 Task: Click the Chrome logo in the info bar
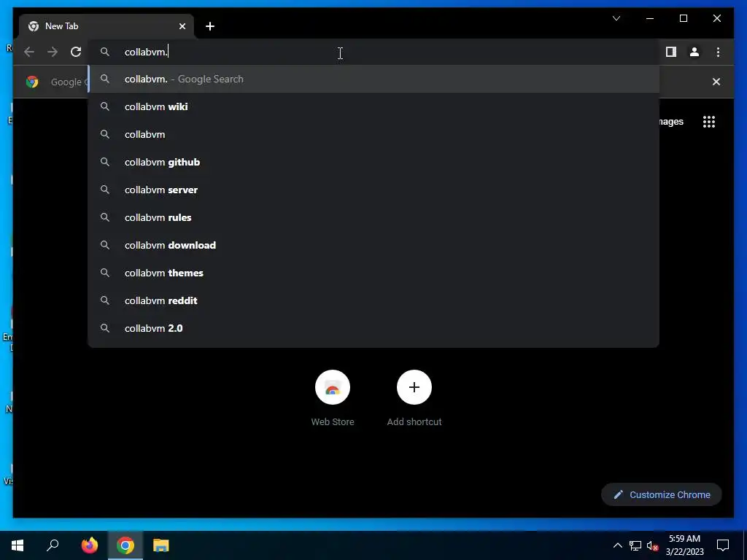pyautogui.click(x=32, y=82)
